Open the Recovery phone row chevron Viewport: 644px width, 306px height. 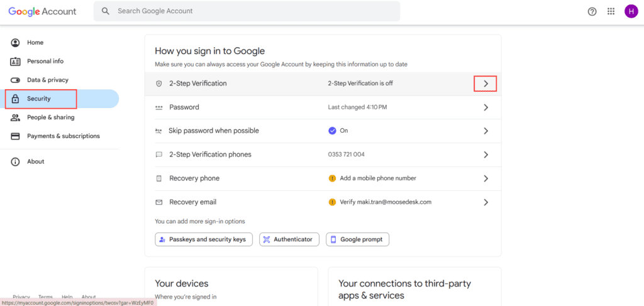tap(486, 179)
